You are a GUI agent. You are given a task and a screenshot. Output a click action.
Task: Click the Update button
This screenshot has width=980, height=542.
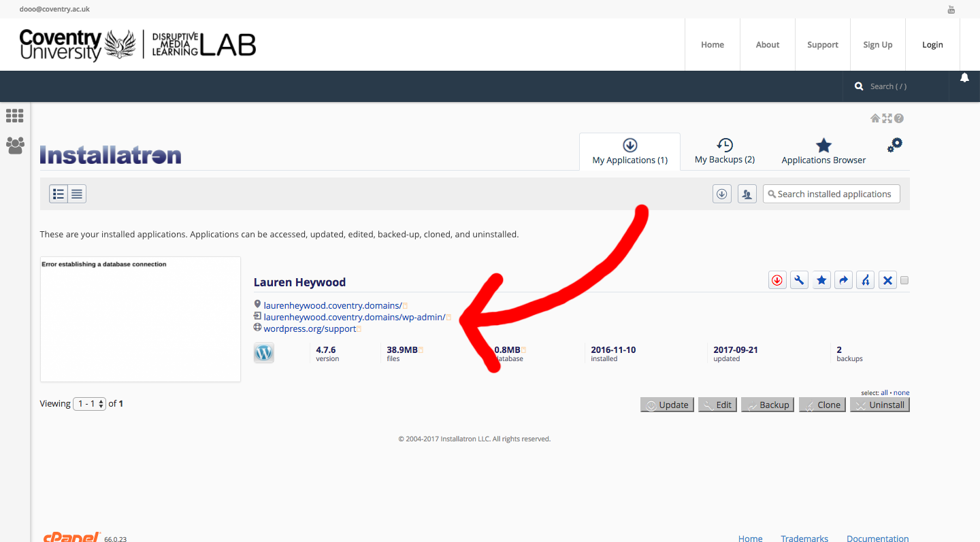pyautogui.click(x=667, y=405)
